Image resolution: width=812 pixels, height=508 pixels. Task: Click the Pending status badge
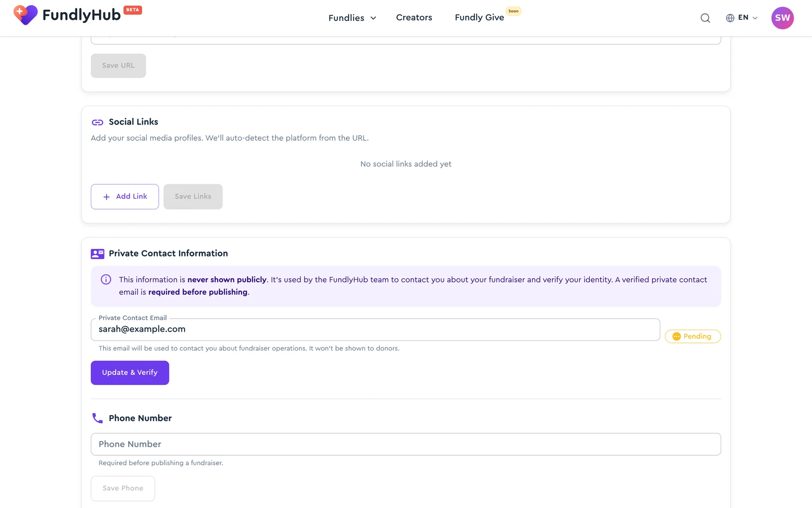693,336
